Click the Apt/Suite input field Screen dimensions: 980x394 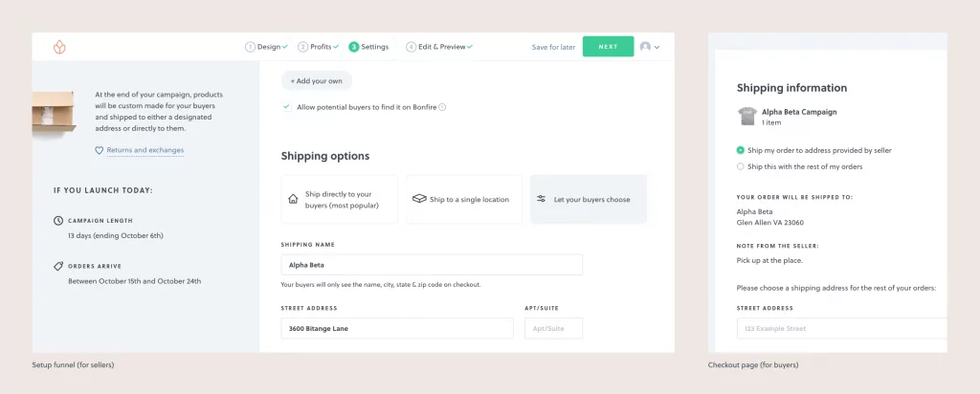click(553, 328)
